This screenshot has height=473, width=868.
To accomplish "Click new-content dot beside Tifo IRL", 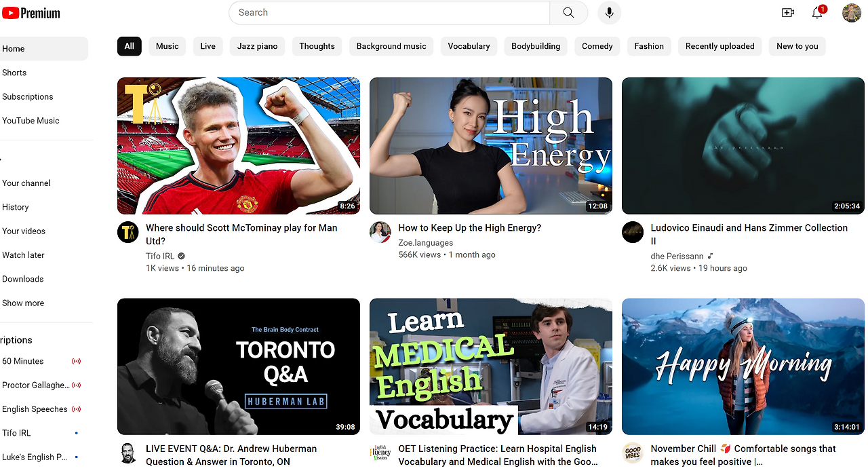I will pyautogui.click(x=76, y=433).
